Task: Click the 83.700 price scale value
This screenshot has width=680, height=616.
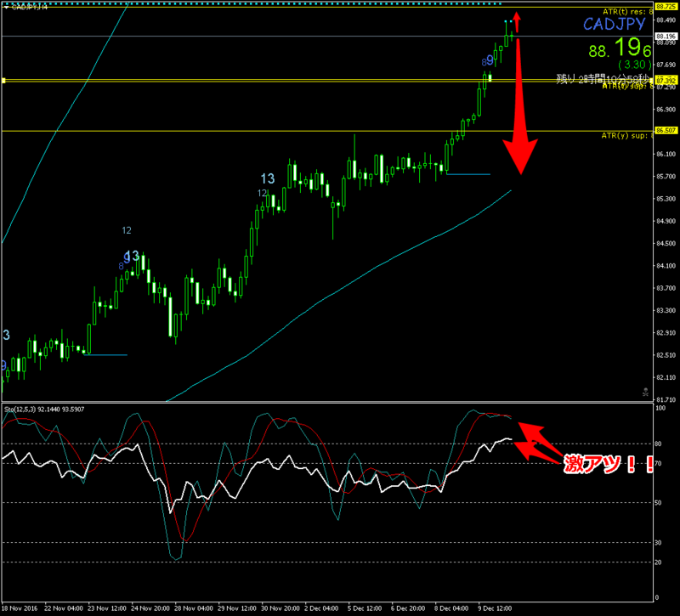Action: pos(666,288)
